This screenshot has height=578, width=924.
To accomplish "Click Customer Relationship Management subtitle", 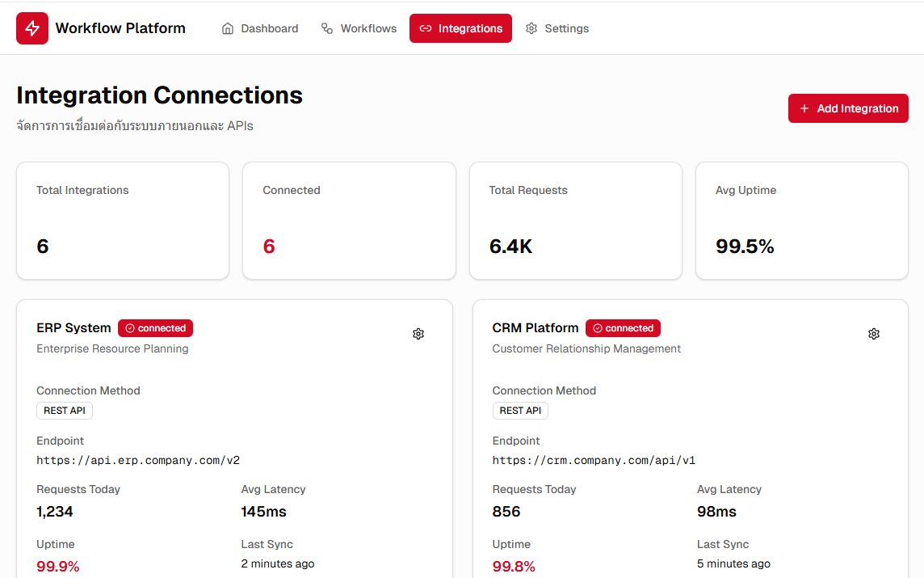I will tap(586, 348).
